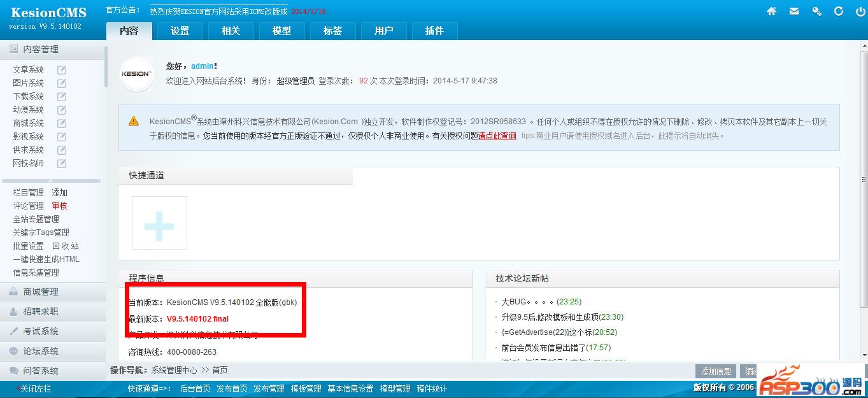Expand the 论坛系统 sidebar section
868x398 pixels.
52,351
